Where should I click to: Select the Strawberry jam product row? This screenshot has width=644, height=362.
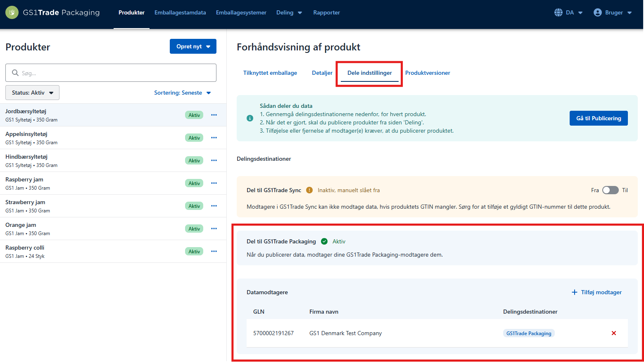[x=113, y=206]
